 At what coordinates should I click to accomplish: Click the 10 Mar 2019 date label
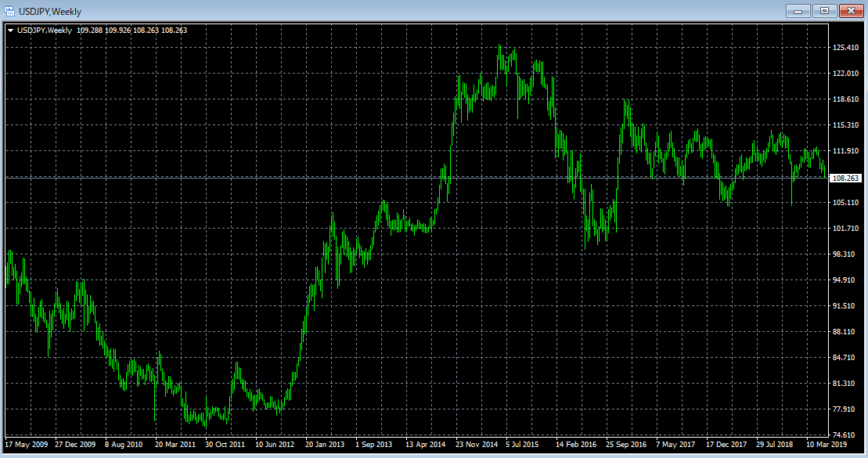point(827,444)
